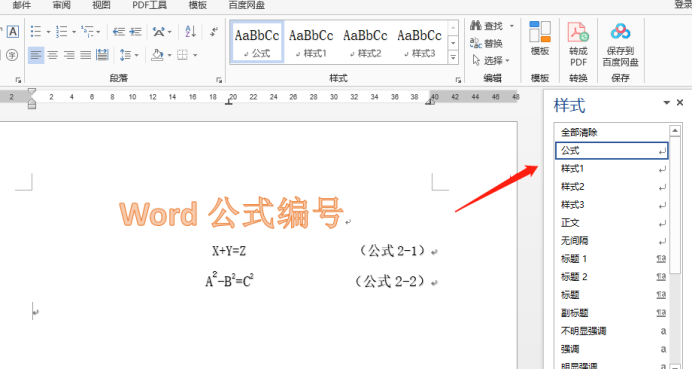Select 不明显强调 in styles pane
Viewport: 693px width, 369px height.
[x=612, y=331]
